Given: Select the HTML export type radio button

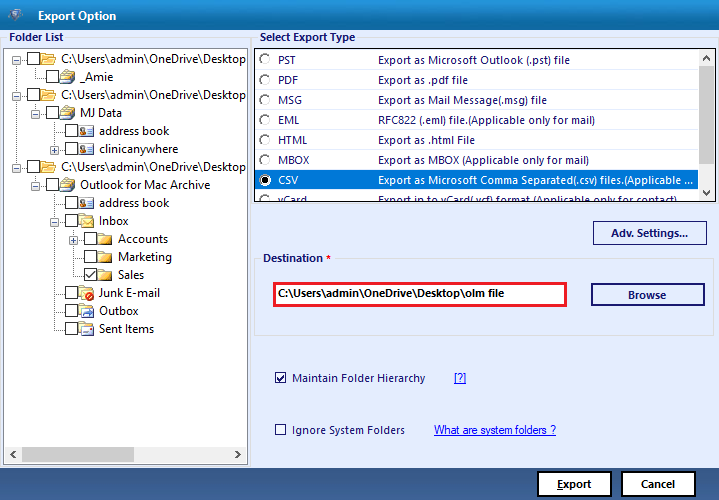Looking at the screenshot, I should click(265, 139).
